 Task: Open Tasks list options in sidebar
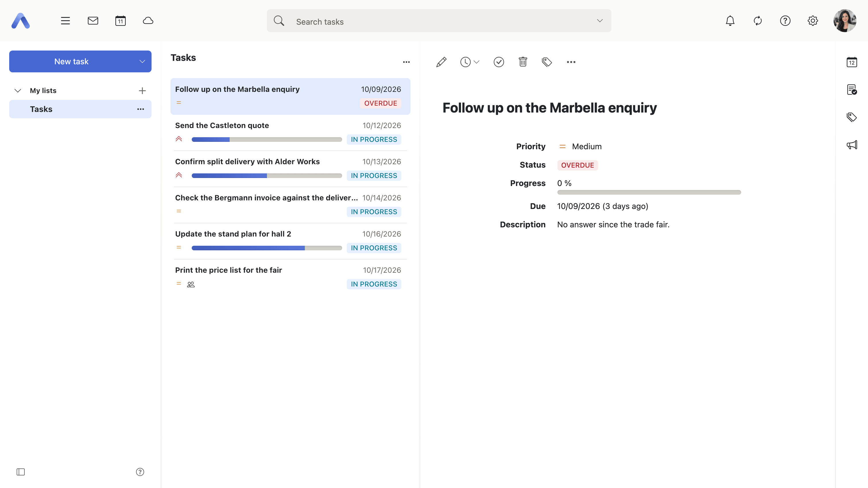tap(141, 109)
